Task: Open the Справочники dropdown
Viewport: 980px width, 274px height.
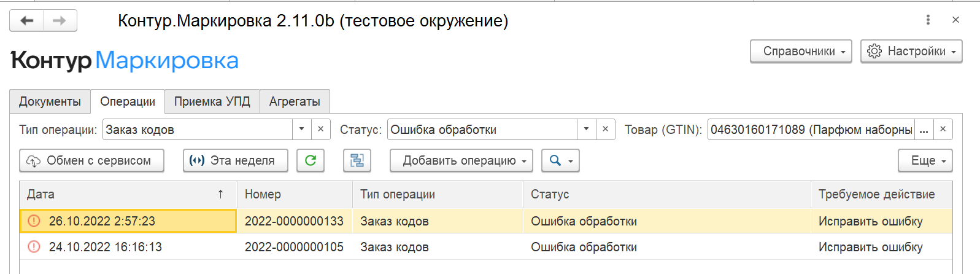Action: pyautogui.click(x=801, y=51)
